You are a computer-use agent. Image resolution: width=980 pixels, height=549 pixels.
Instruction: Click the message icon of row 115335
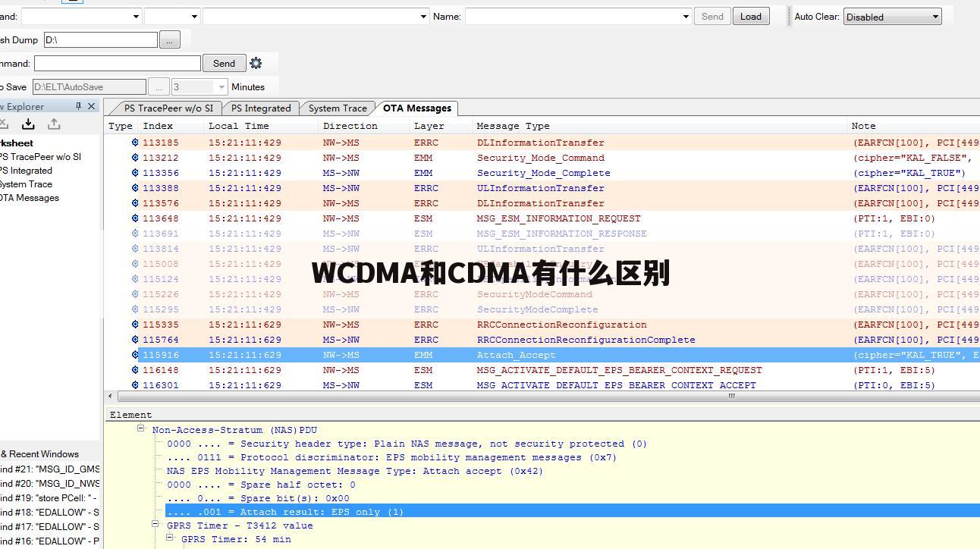135,325
